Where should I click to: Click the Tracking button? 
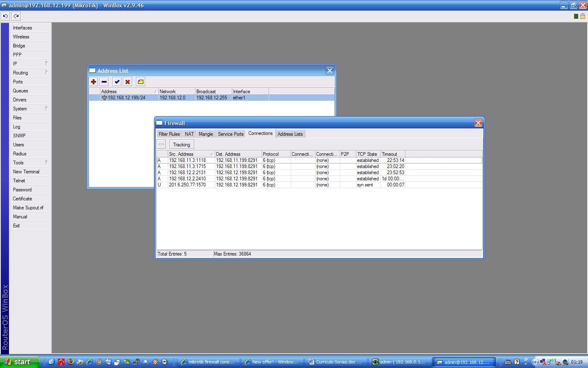pyautogui.click(x=182, y=144)
